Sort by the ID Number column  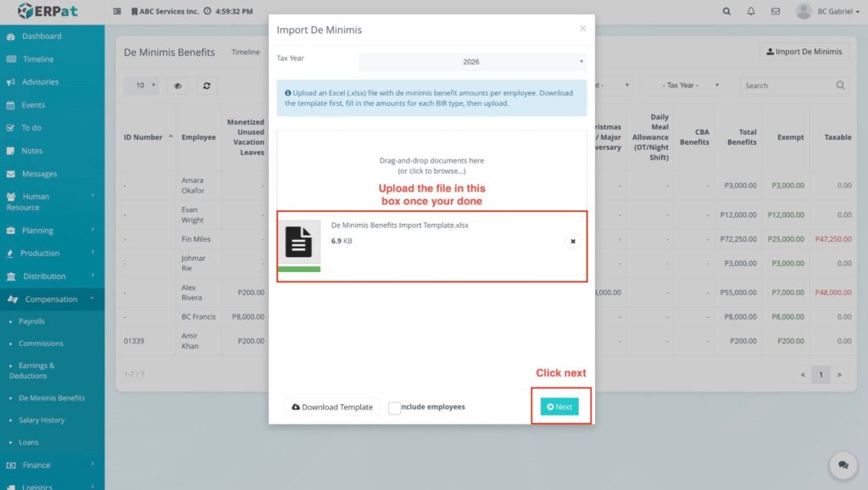point(147,136)
